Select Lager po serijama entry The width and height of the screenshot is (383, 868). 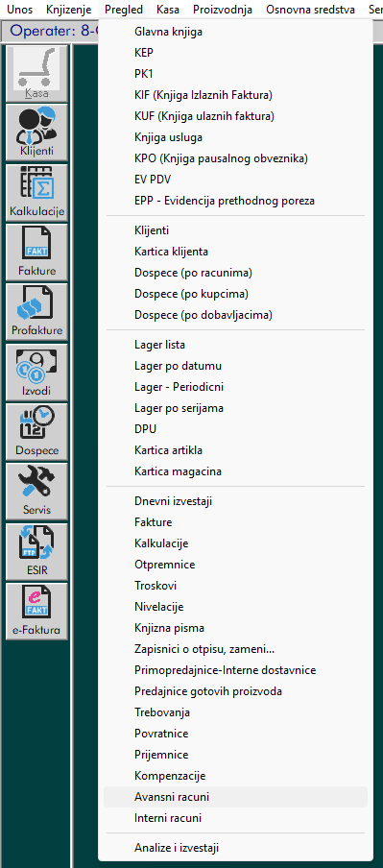click(235, 408)
